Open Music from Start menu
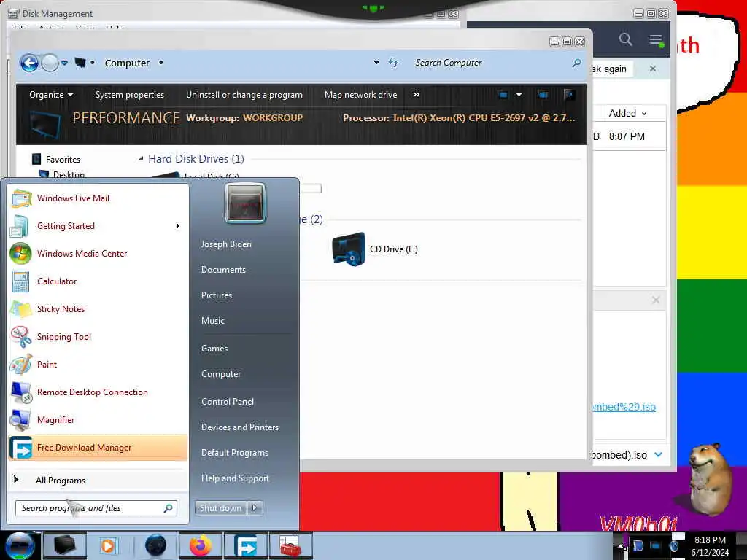The image size is (747, 560). point(212,321)
